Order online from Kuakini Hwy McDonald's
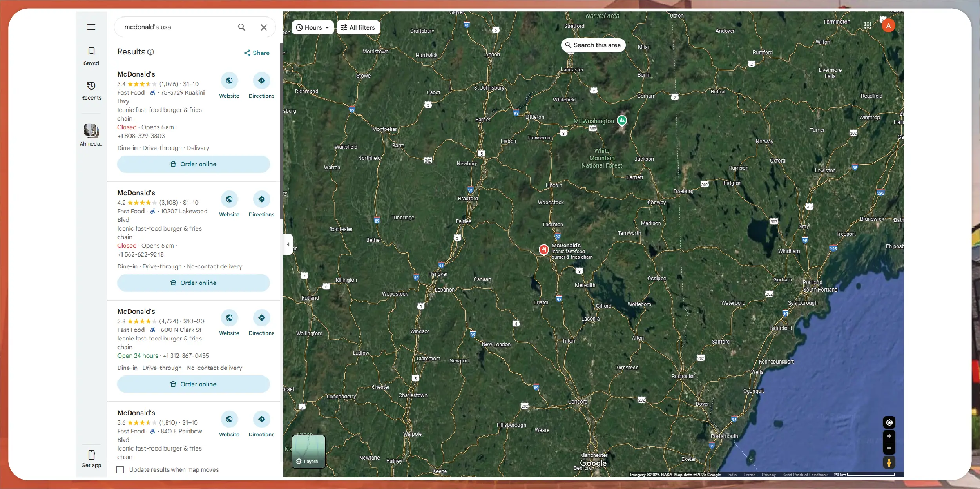 tap(194, 164)
